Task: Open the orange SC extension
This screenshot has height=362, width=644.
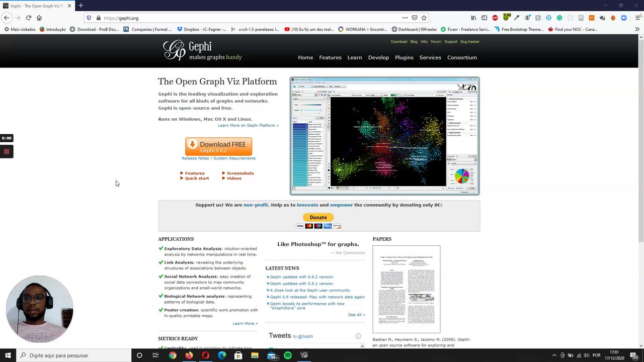Action: (592, 18)
